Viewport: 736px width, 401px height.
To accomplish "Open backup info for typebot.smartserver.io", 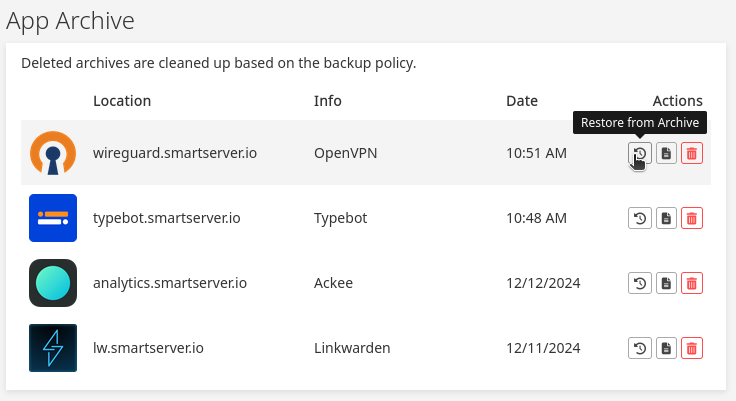I will 666,218.
